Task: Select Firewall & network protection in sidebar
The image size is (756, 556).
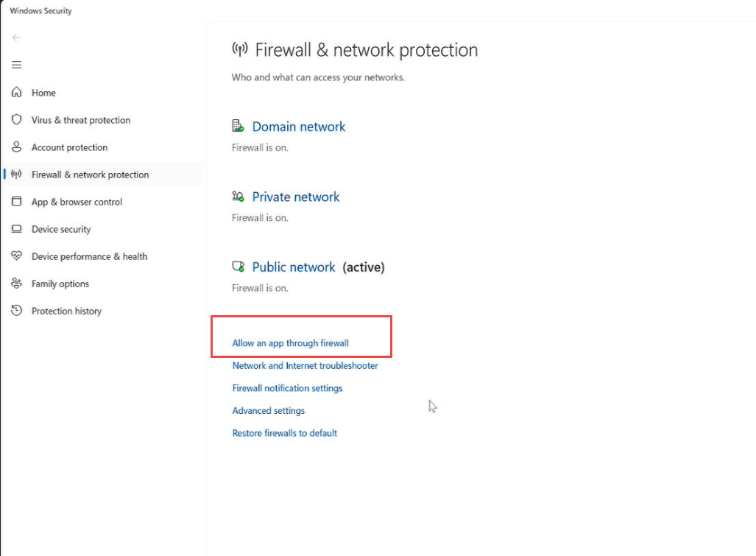Action: tap(90, 175)
